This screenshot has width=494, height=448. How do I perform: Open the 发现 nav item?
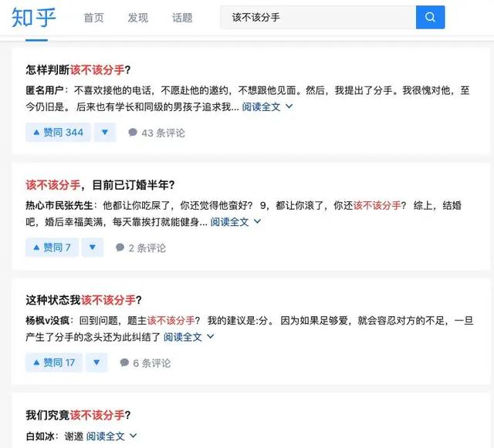[137, 18]
